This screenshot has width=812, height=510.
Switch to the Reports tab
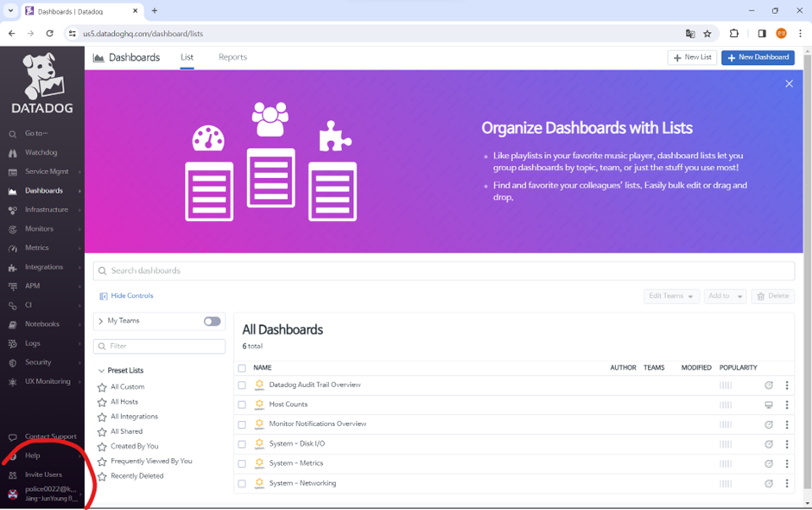click(232, 58)
